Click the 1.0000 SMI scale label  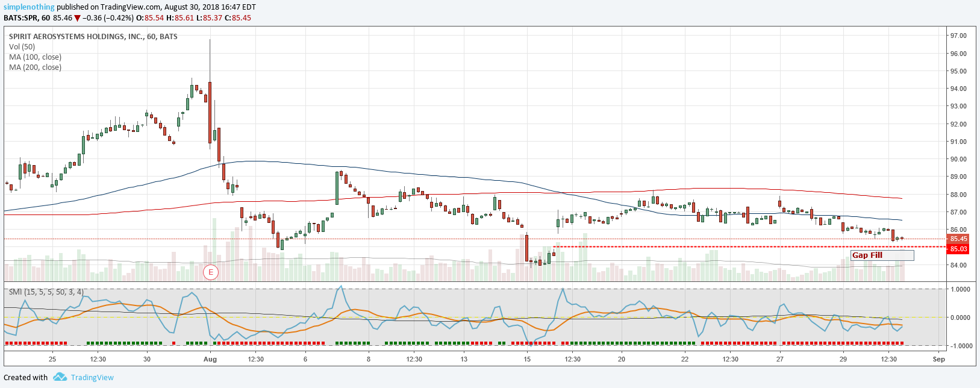pyautogui.click(x=960, y=289)
